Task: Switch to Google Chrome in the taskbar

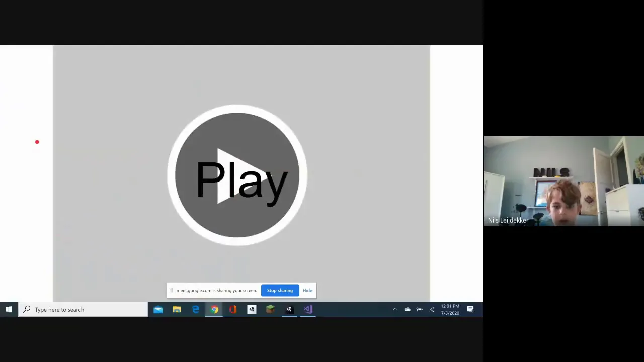Action: tap(214, 309)
